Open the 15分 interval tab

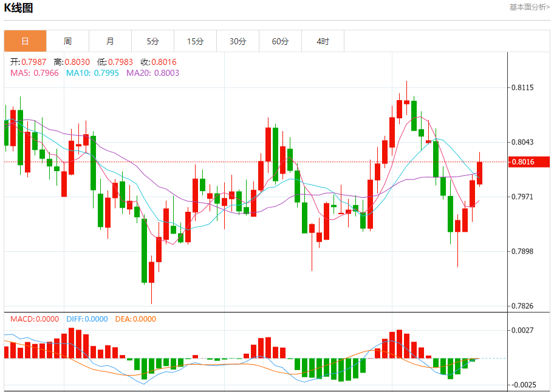(x=196, y=41)
